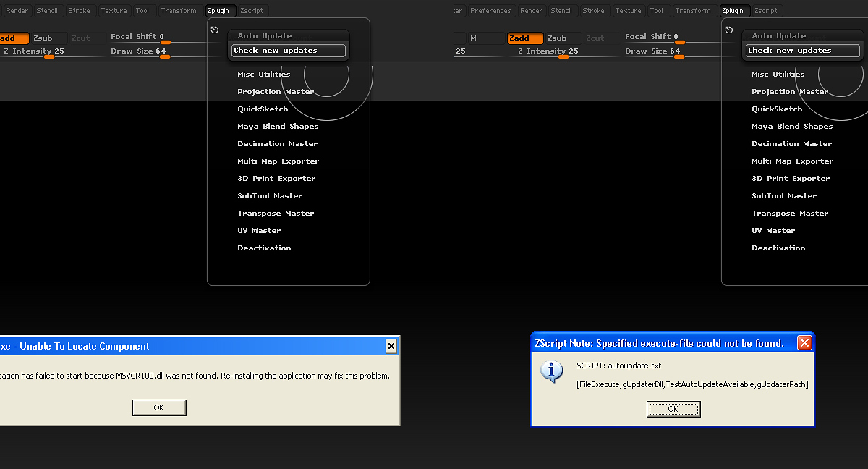Viewport: 868px width, 469px height.
Task: Open the Zscript menu
Action: tap(252, 10)
